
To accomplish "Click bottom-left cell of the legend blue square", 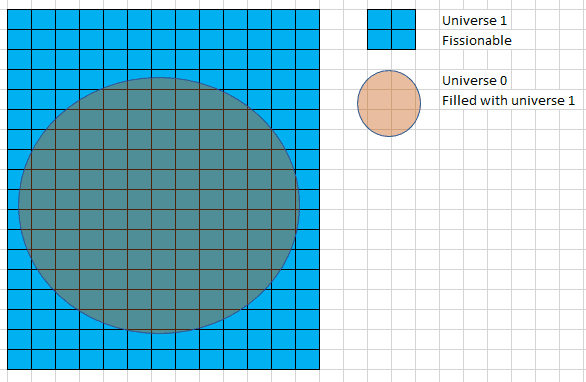I will tap(379, 40).
